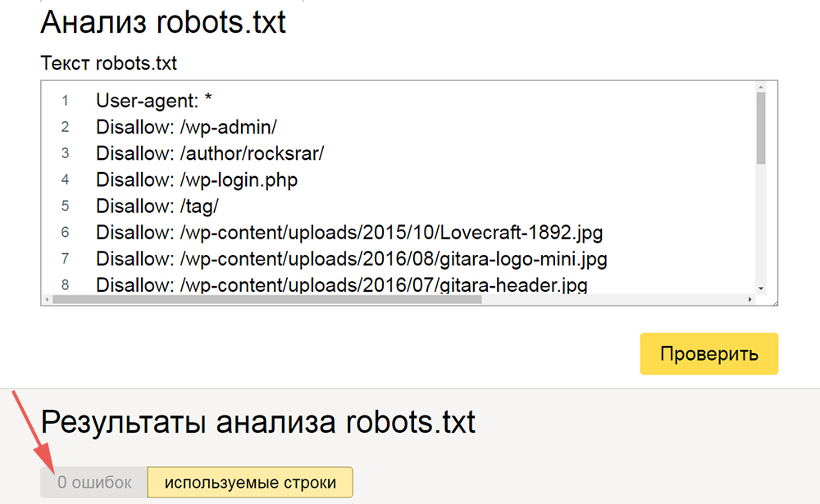Click the horizontal scrollbar's left arrow
Screen dimensions: 820x504
[47, 300]
